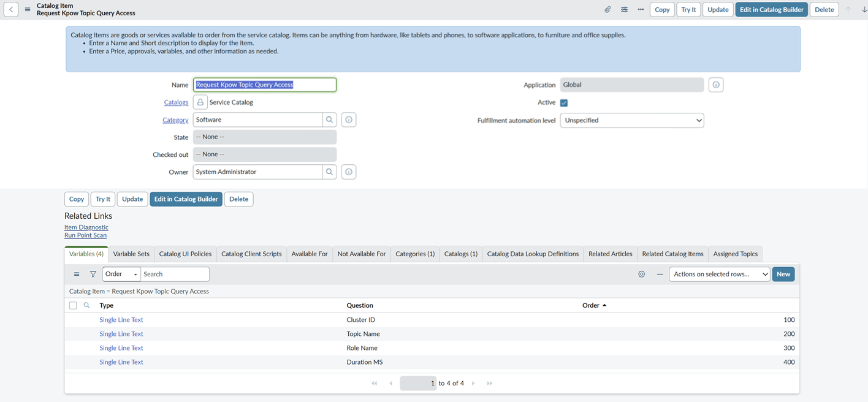Click into the Name field
This screenshot has width=868, height=402.
point(265,85)
